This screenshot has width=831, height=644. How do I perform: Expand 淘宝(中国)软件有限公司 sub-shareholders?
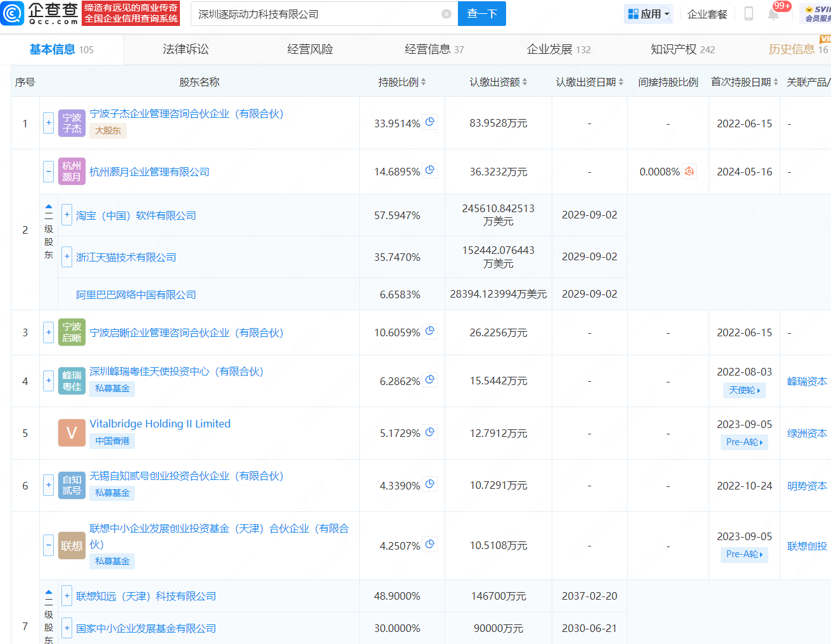pos(67,215)
